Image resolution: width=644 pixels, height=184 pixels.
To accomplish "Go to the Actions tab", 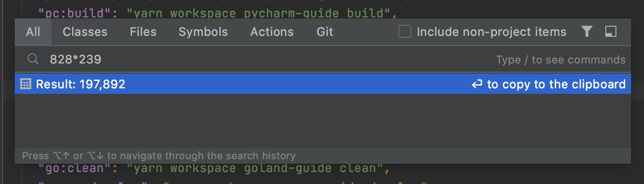I will pos(272,32).
